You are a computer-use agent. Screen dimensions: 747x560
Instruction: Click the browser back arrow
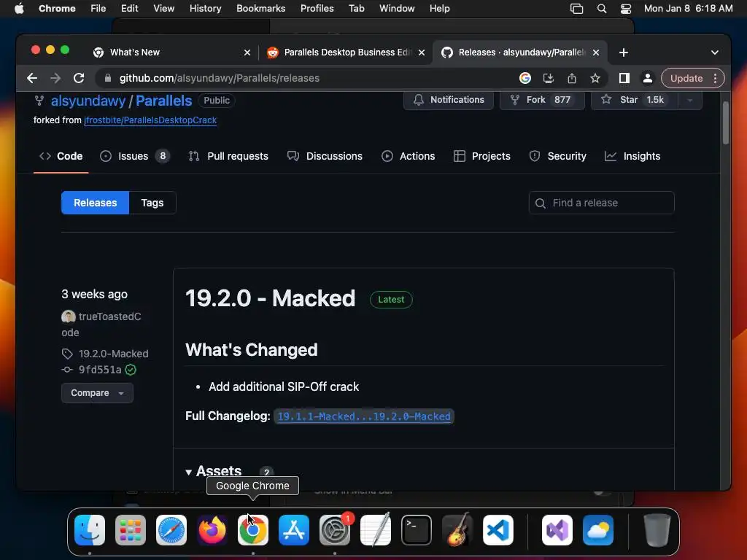[x=32, y=78]
